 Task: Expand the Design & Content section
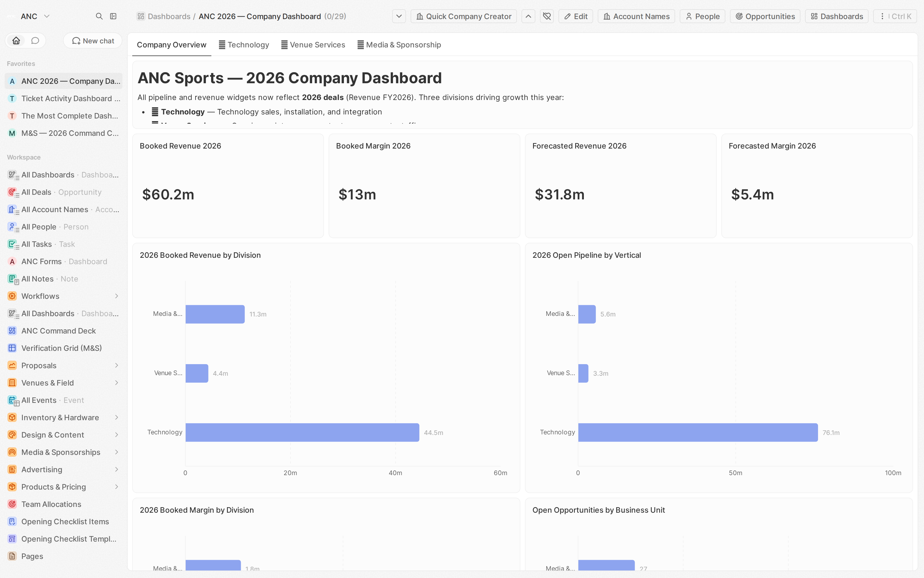coord(116,435)
